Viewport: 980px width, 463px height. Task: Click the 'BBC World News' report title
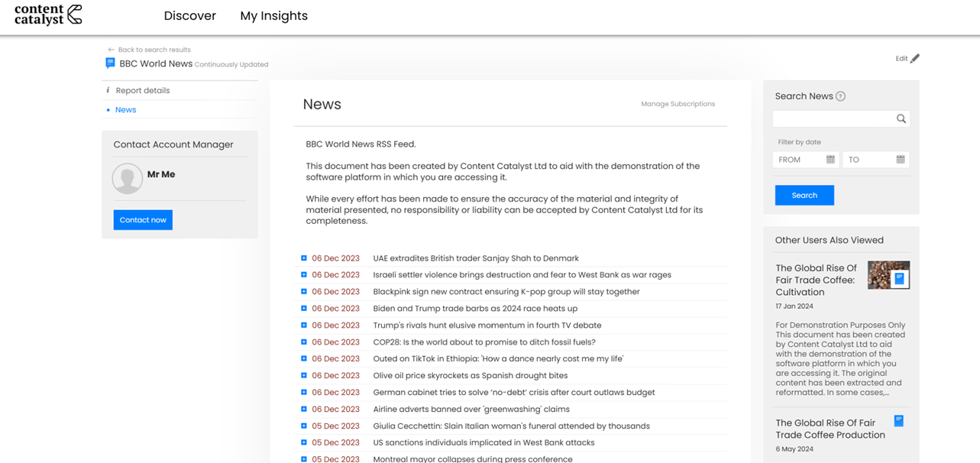pos(156,63)
